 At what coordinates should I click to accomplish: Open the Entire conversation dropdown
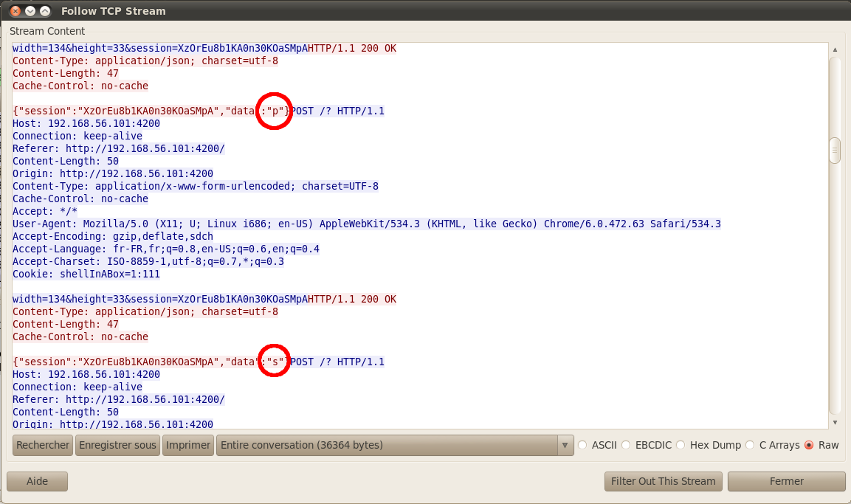click(x=394, y=445)
